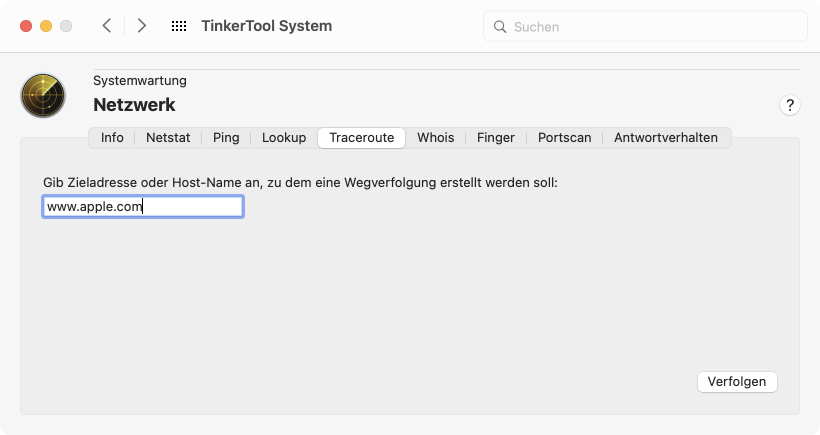Click the back navigation arrow
Viewport: 820px width, 435px height.
tap(107, 26)
